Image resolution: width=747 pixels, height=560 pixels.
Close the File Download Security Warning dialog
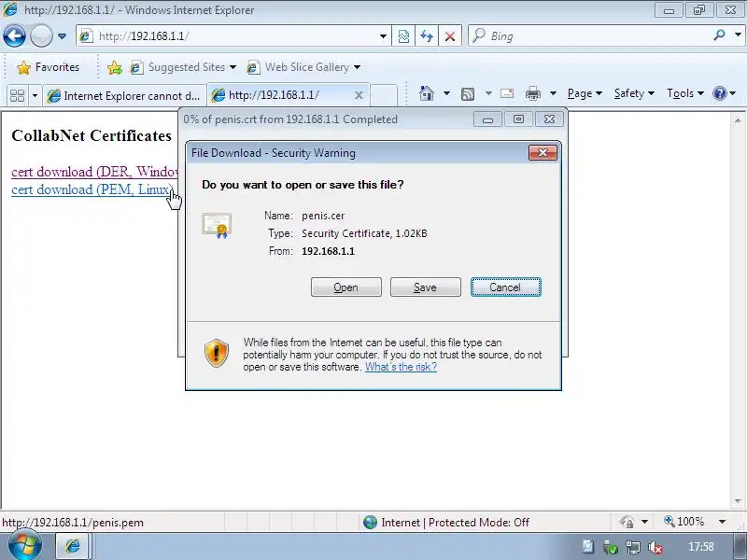(x=543, y=152)
